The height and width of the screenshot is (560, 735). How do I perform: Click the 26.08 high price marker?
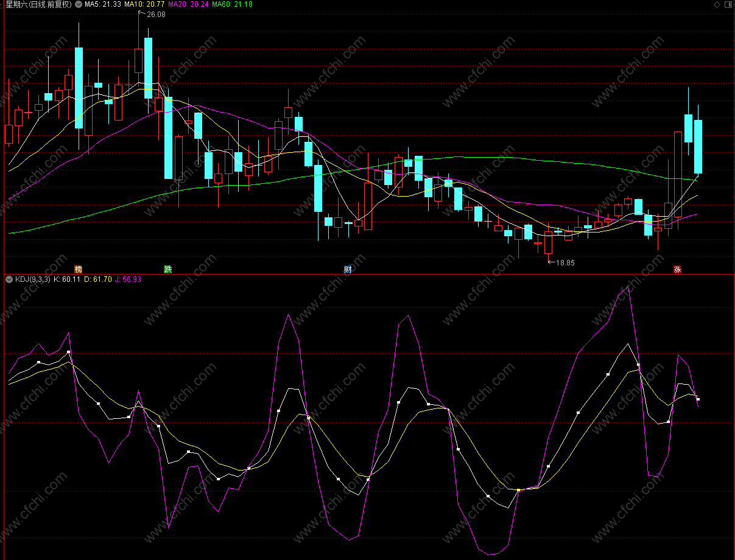(156, 15)
